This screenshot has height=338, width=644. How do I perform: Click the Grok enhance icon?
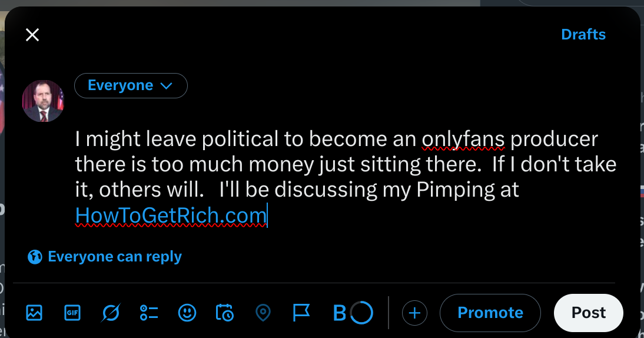point(110,313)
